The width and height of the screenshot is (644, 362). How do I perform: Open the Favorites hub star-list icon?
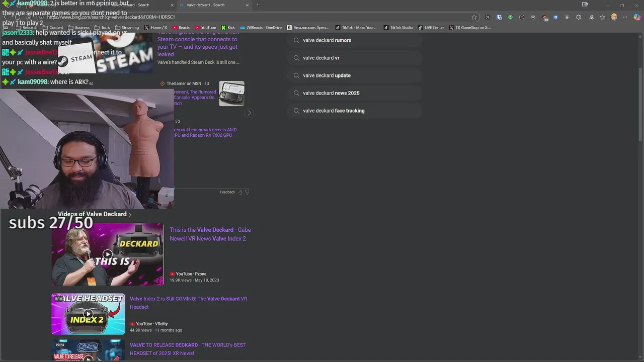coord(602,17)
